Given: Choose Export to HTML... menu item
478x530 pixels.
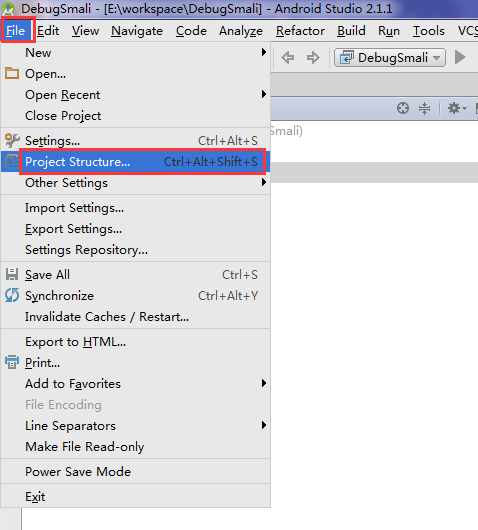Looking at the screenshot, I should (x=135, y=341).
